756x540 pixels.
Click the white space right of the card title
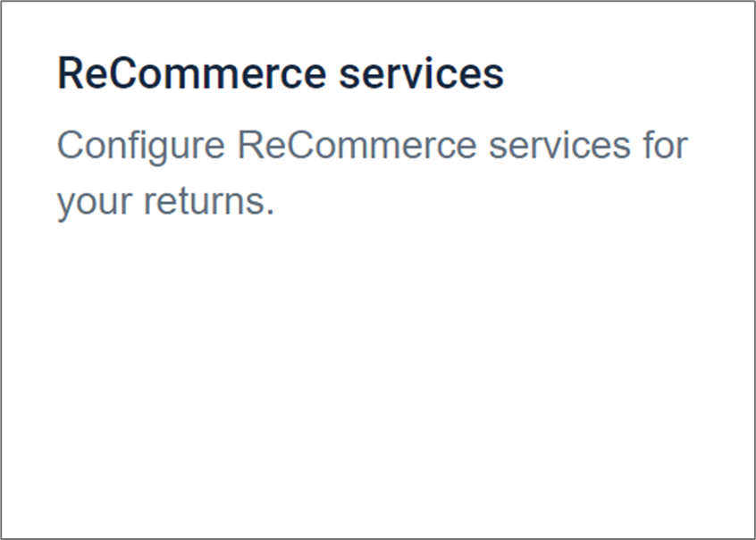[x=626, y=74]
